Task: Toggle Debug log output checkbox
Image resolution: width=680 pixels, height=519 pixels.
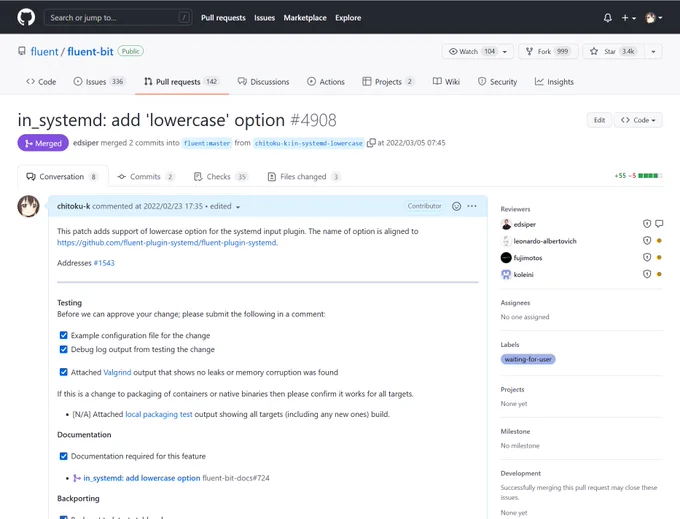Action: [x=64, y=349]
